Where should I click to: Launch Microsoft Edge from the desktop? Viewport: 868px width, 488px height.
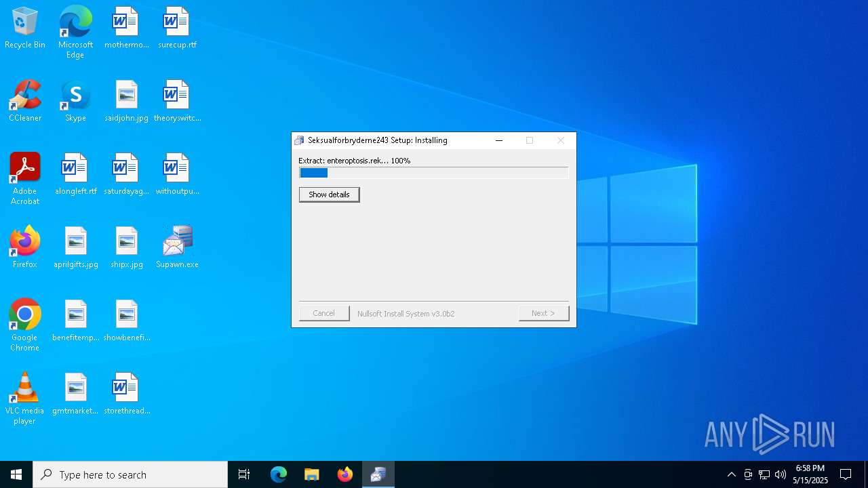75,33
